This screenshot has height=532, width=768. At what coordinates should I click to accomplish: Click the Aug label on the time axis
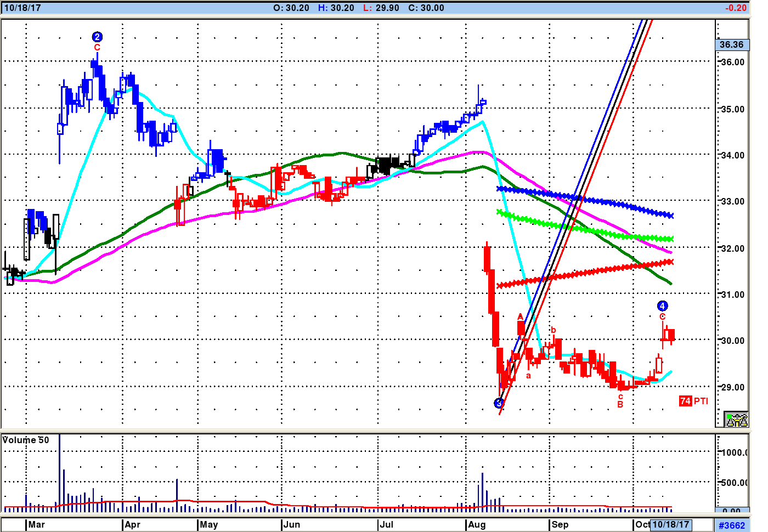tap(477, 524)
